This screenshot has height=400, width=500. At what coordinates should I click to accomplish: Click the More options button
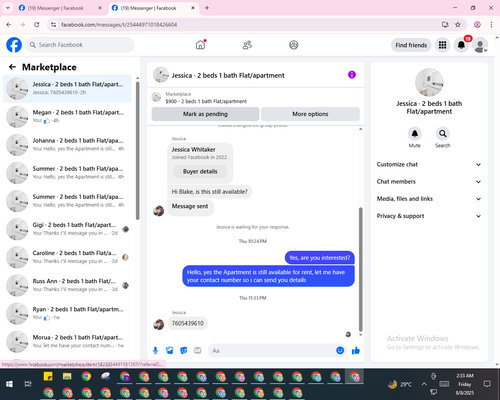pyautogui.click(x=310, y=114)
